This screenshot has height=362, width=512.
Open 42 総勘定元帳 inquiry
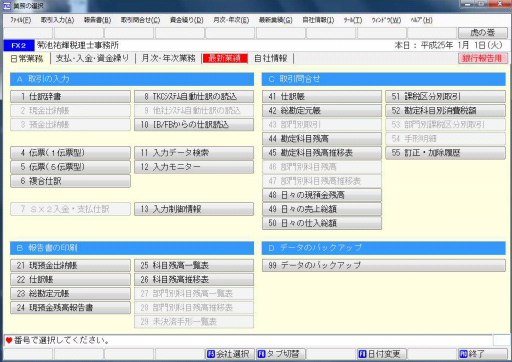[322, 111]
